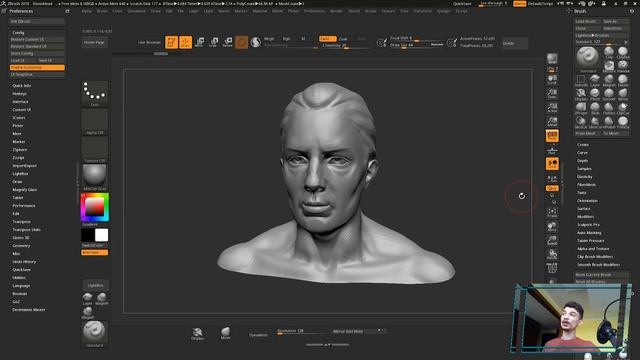Screen dimensions: 640x360
Task: Toggle Zadd sculpt mode
Action: (327, 39)
